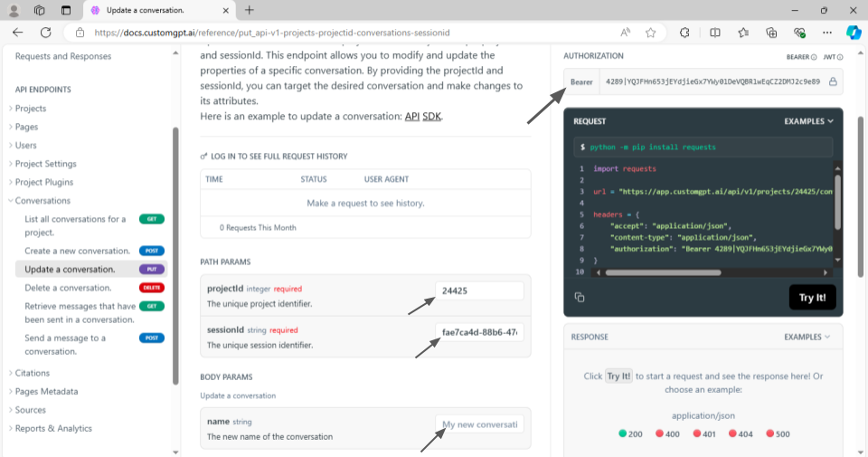
Task: Click the address bar URL
Action: [272, 33]
